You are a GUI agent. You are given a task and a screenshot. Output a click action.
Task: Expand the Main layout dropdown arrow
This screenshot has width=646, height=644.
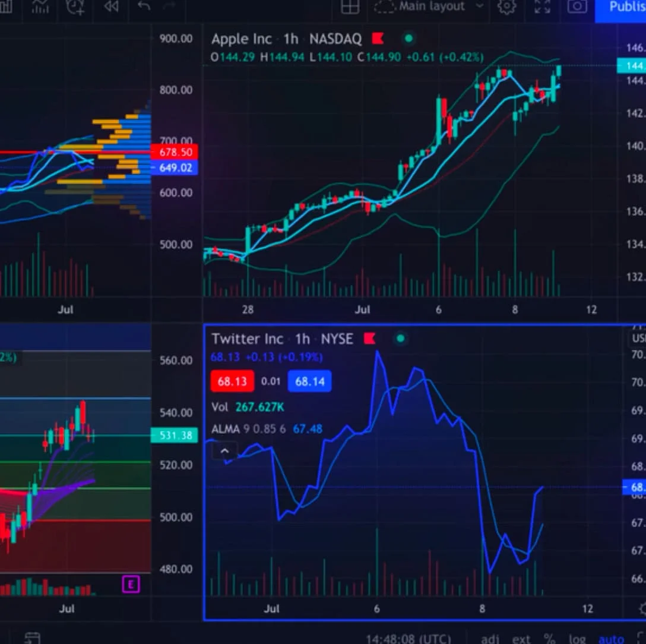point(479,6)
